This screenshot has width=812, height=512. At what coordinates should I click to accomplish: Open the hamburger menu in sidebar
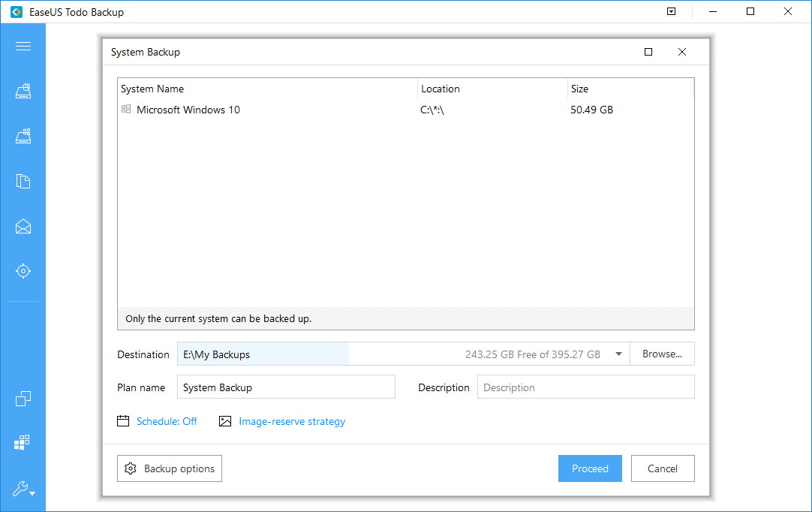coord(23,46)
